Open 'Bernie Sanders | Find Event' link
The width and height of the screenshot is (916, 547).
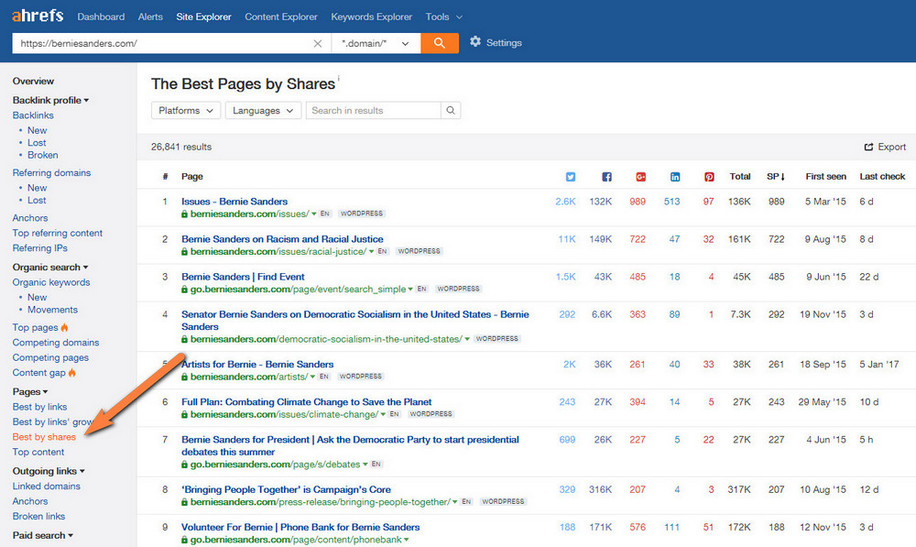point(243,277)
